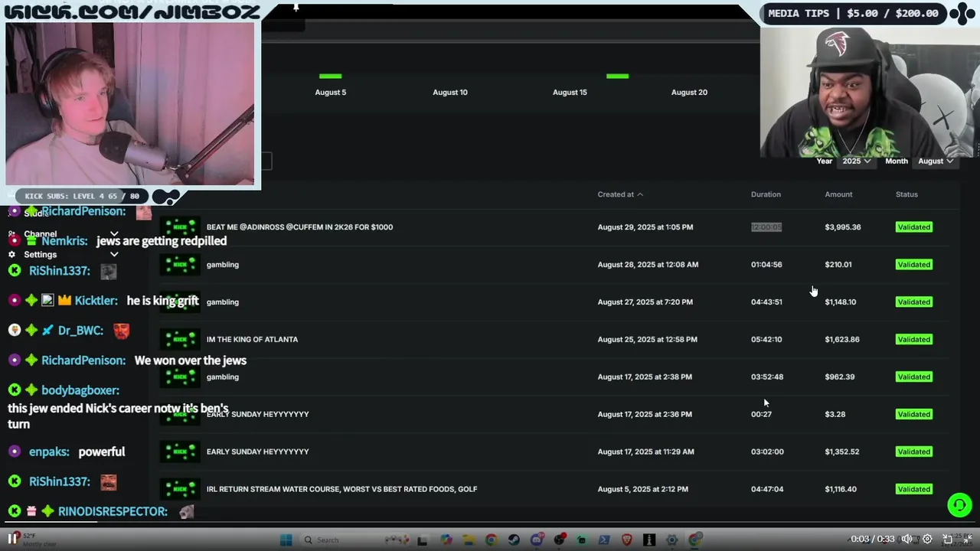
Task: Click chat username enpaks
Action: (x=49, y=452)
